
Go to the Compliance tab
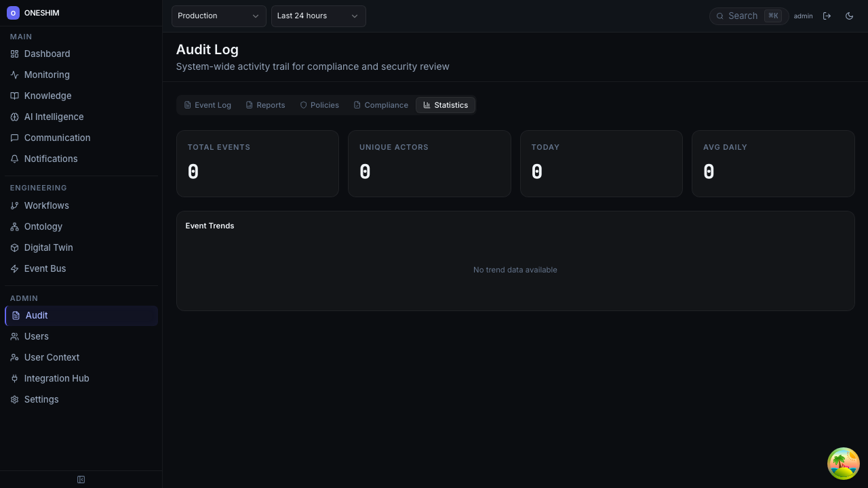(x=380, y=105)
